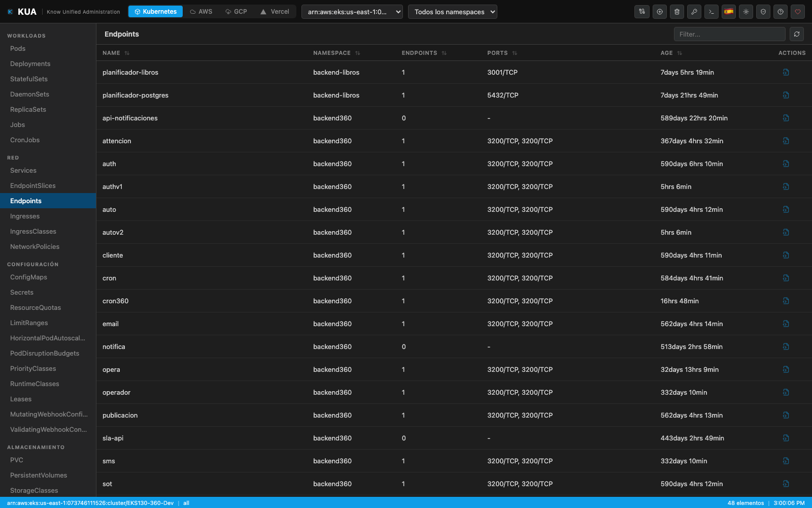
Task: Click the 3:00:06 PM clock in status bar
Action: point(789,503)
